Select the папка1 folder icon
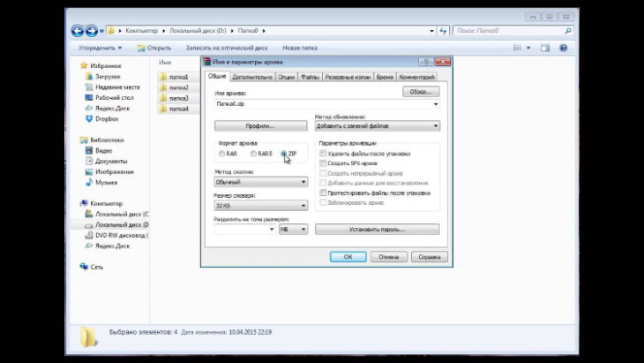The height and width of the screenshot is (363, 644). 163,77
